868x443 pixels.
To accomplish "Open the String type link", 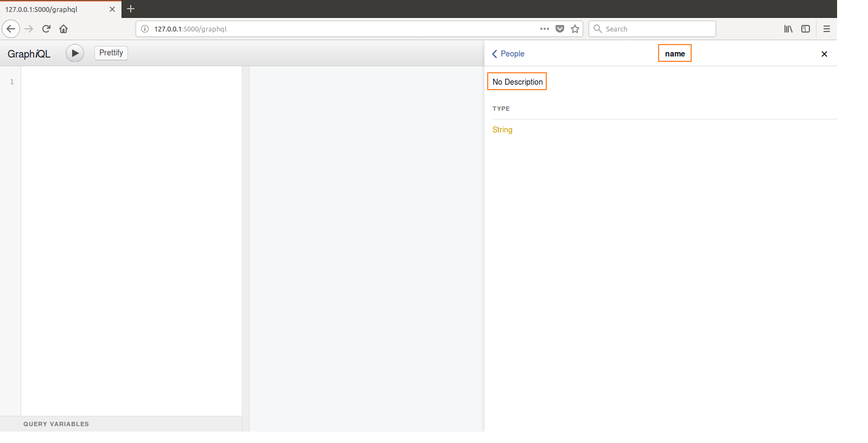I will [x=502, y=130].
